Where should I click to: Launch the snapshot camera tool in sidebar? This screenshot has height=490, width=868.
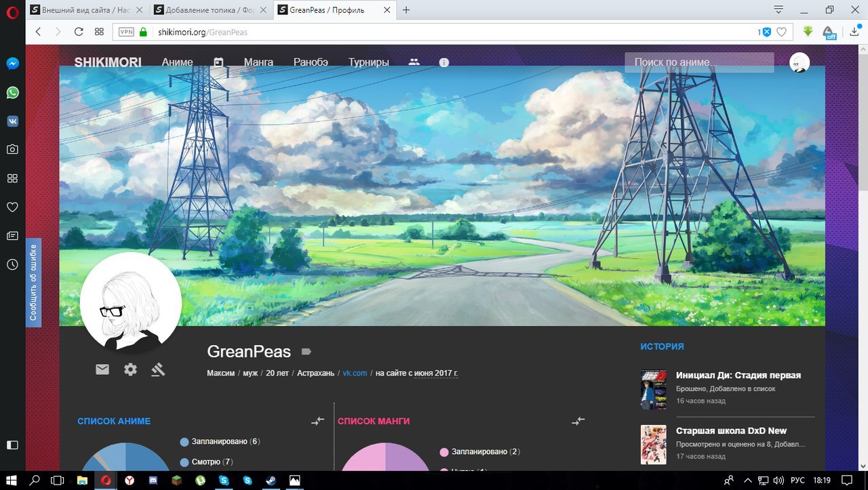tap(12, 150)
